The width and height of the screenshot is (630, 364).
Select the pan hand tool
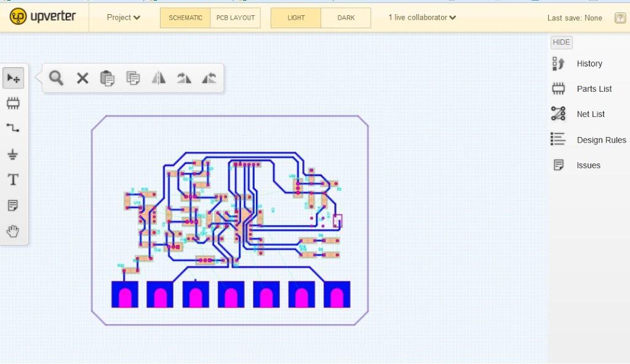(14, 231)
